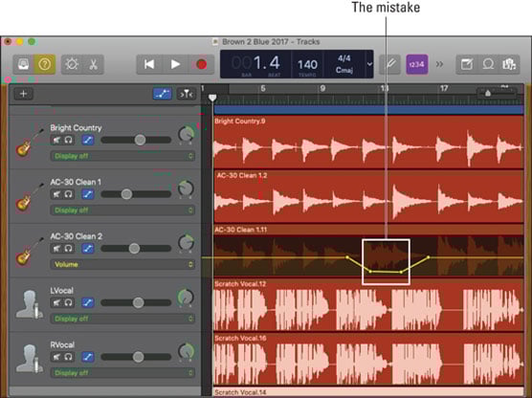Adjust AC-30 Clean 1 volume slider
This screenshot has width=532, height=398.
click(126, 194)
